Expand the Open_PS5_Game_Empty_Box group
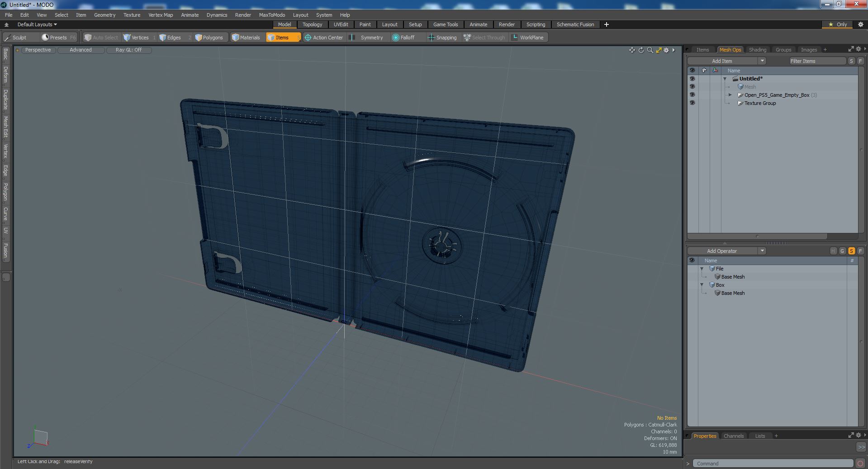Screen dimensions: 868x469 pos(730,95)
